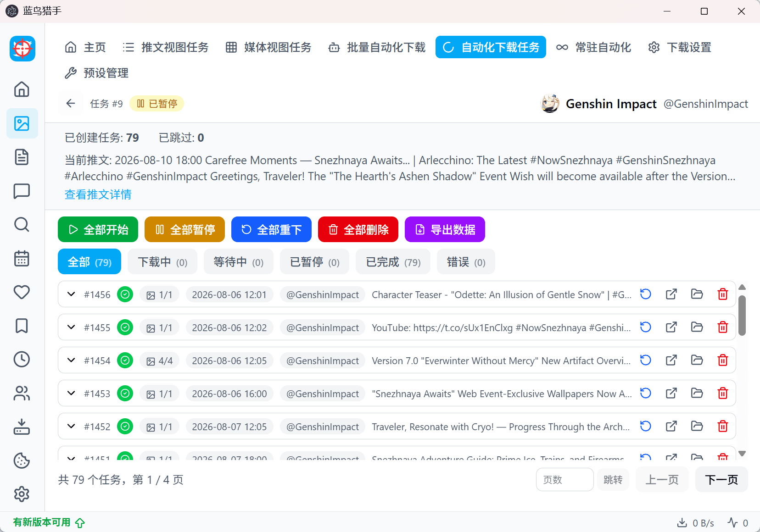Re-download task #1456 with its retry icon
This screenshot has width=760, height=532.
(646, 294)
